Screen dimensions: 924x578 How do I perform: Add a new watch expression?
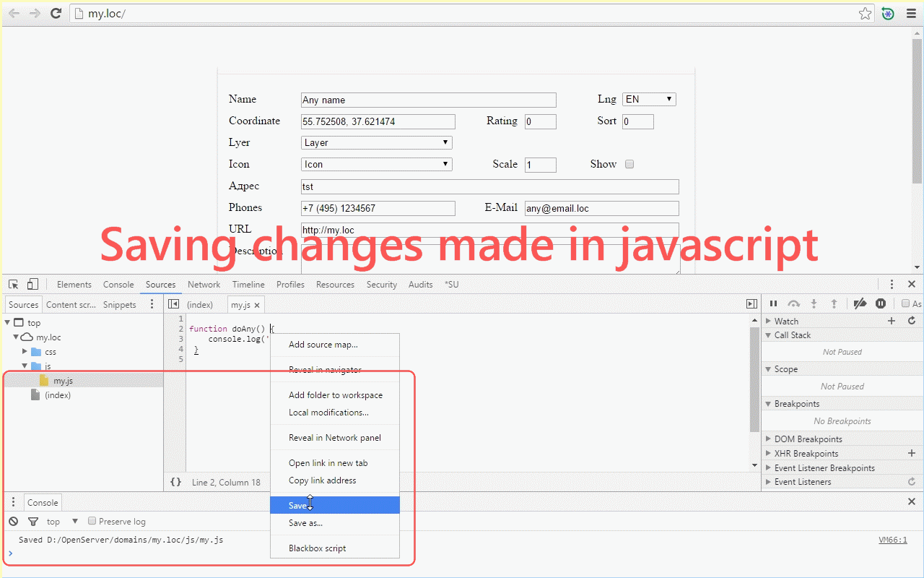892,321
